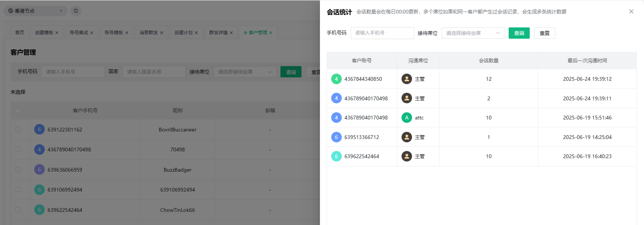This screenshot has width=644, height=225.
Task: Switch to the 群发详情 tab
Action: (218, 33)
